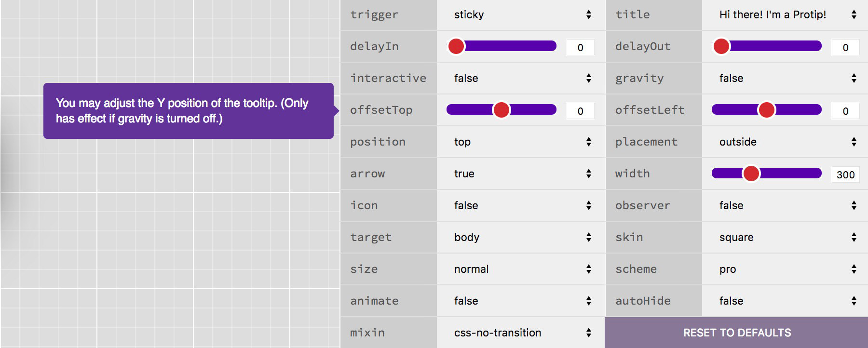This screenshot has width=868, height=348.
Task: Open the autoHide dropdown
Action: 786,301
